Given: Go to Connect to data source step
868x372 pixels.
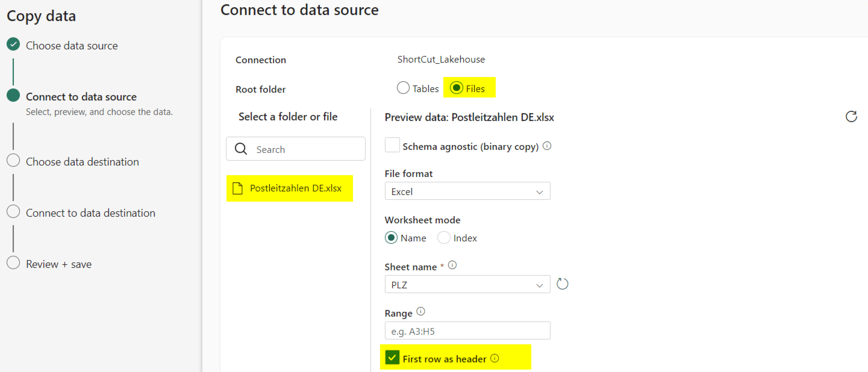Looking at the screenshot, I should click(x=81, y=97).
